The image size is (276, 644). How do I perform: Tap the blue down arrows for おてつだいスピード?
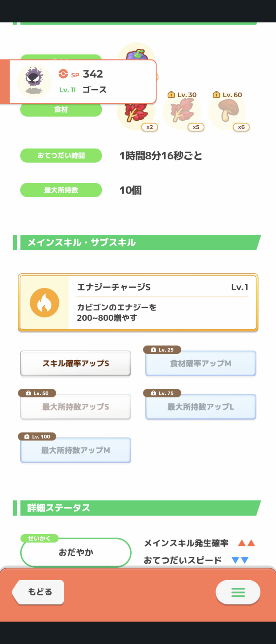point(240,560)
